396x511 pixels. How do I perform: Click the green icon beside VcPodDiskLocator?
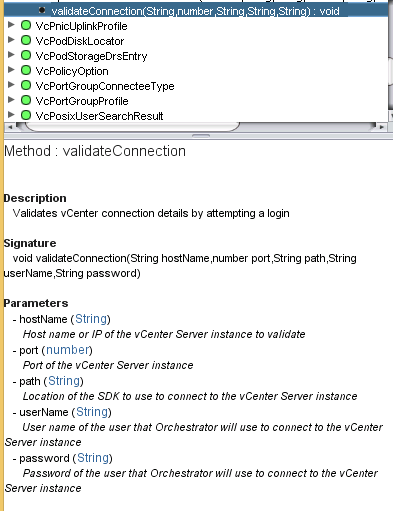[26, 41]
